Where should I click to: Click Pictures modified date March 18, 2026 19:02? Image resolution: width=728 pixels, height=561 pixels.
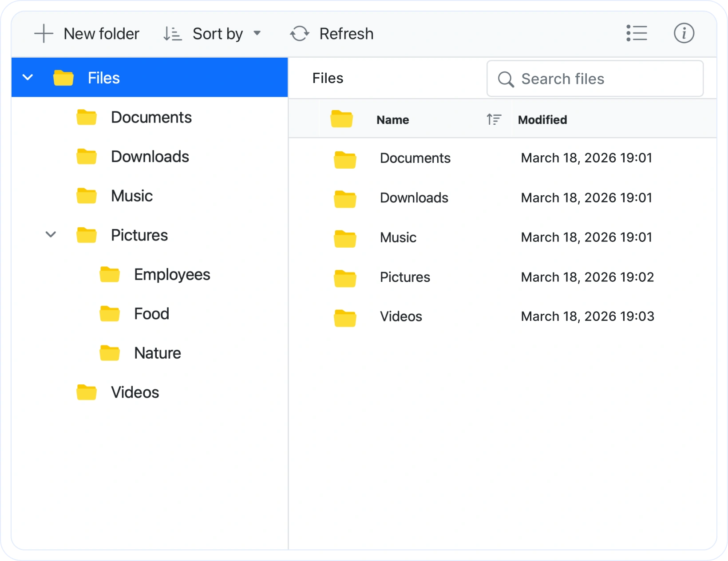[x=587, y=277]
